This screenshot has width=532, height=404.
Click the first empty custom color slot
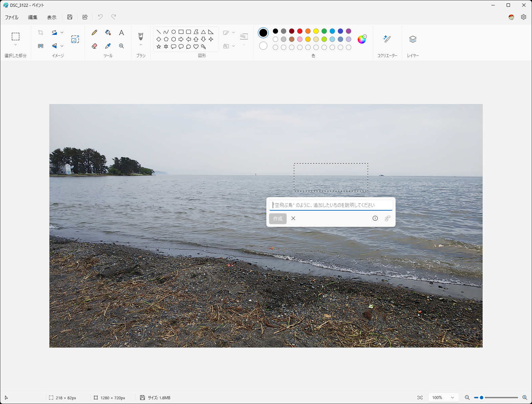coord(275,47)
